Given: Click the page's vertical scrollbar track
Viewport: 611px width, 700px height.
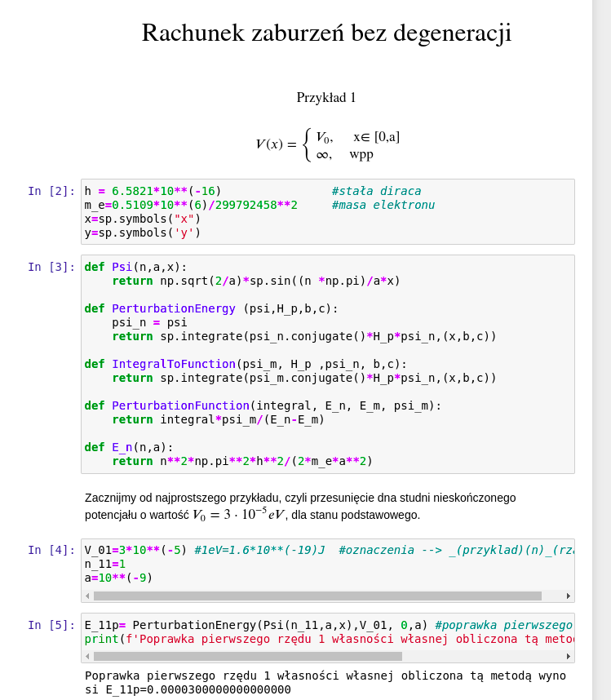Looking at the screenshot, I should 601,350.
